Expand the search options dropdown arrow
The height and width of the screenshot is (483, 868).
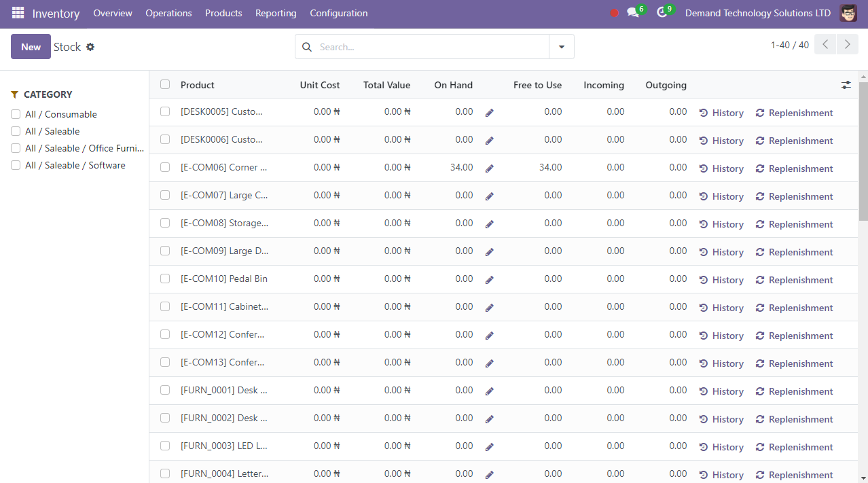click(x=562, y=47)
